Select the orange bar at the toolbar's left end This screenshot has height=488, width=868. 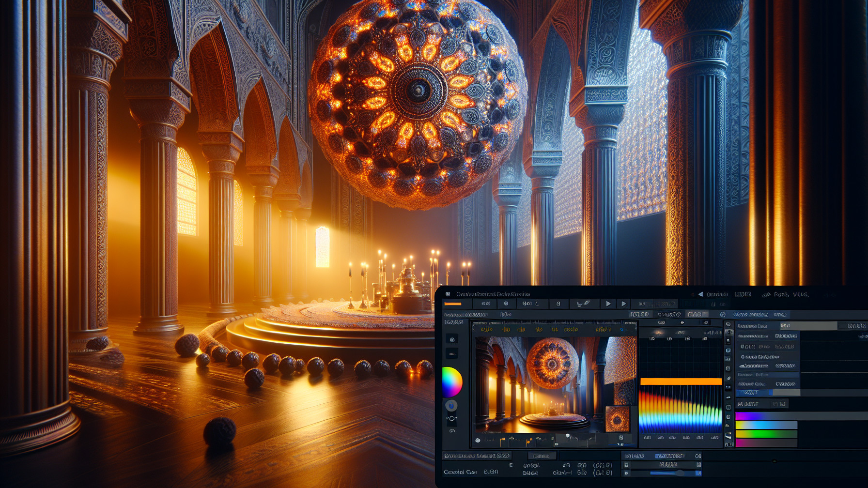coord(453,304)
